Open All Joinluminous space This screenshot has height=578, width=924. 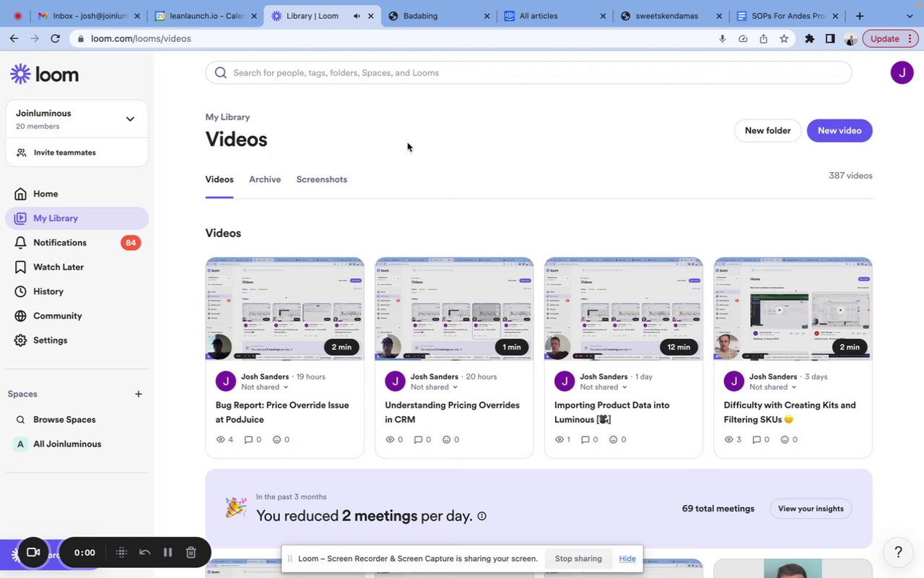click(x=67, y=444)
